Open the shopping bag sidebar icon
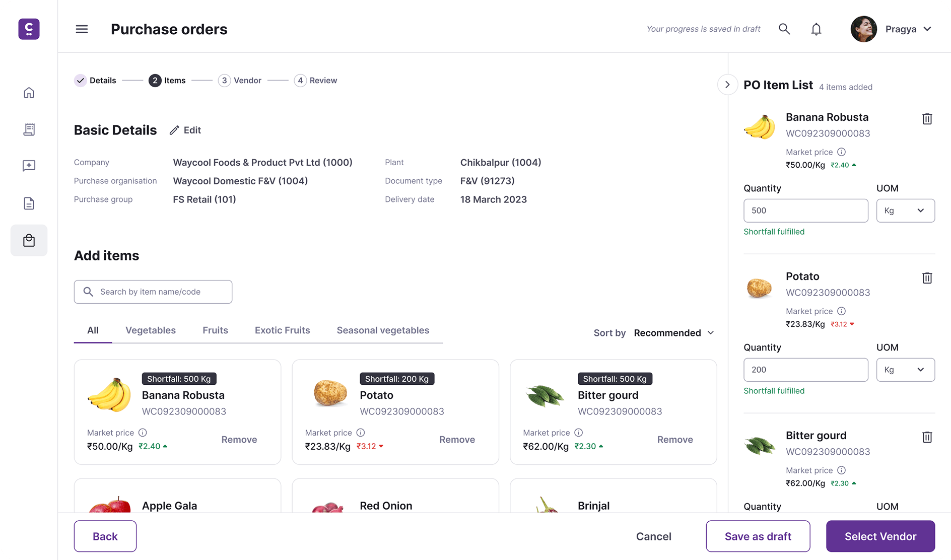951x560 pixels. point(29,240)
